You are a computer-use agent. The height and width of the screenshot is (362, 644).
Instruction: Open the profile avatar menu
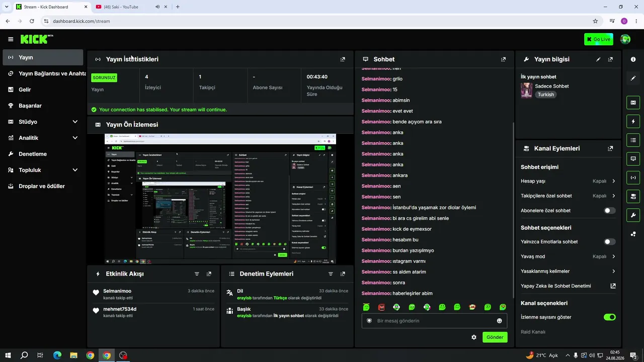point(625,39)
